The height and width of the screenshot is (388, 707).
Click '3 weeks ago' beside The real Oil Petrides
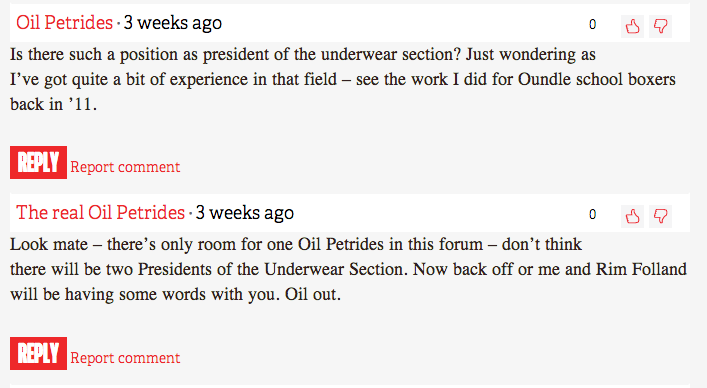[245, 213]
